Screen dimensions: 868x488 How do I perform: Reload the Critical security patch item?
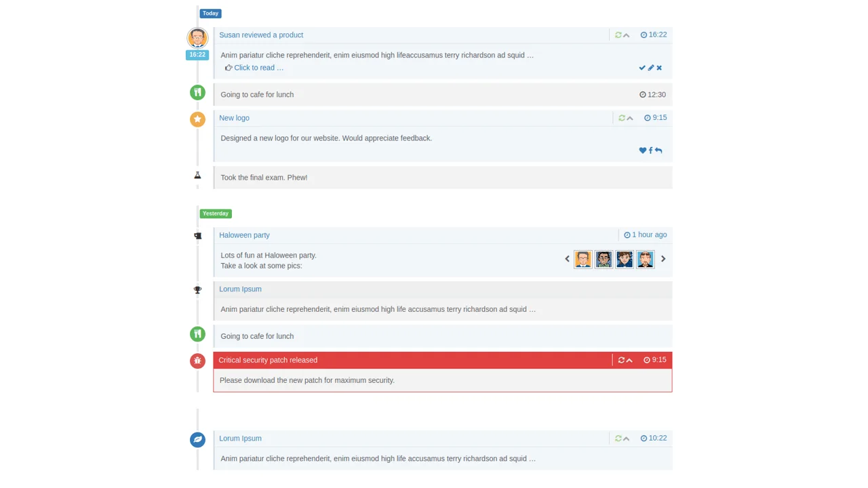pyautogui.click(x=621, y=361)
